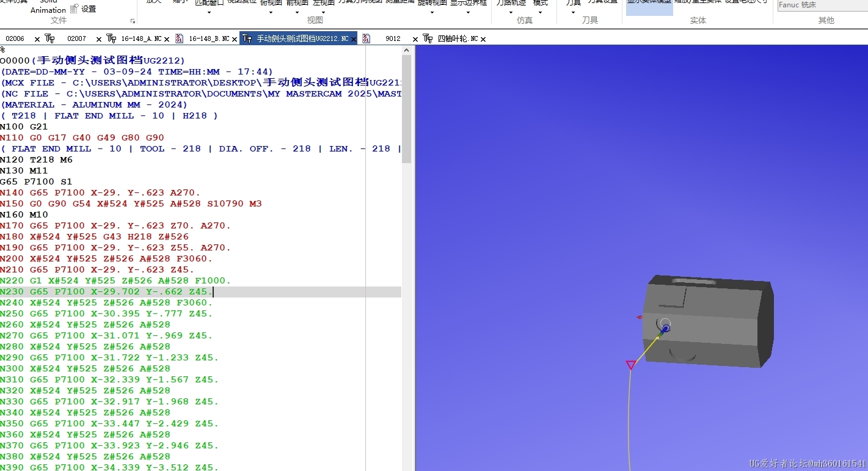Select line N370 X-33.923 Y-2.946 Z45.
The image size is (868, 471).
tap(109, 446)
